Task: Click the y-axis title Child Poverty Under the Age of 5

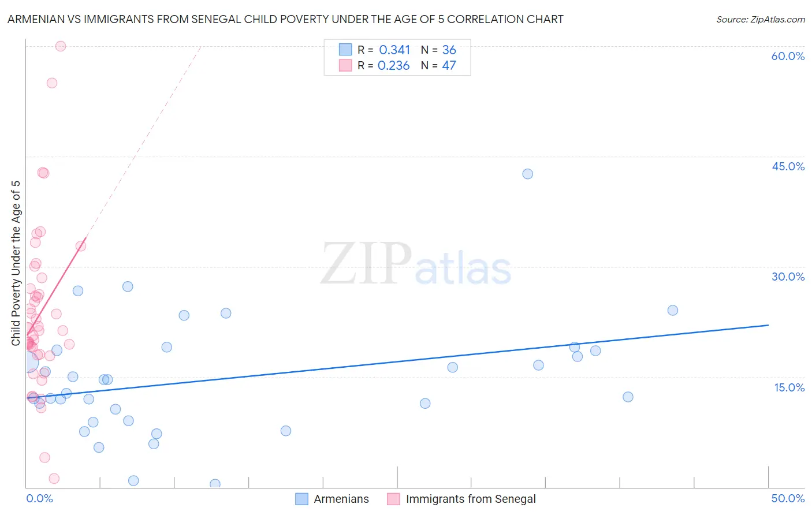Action: pyautogui.click(x=16, y=263)
